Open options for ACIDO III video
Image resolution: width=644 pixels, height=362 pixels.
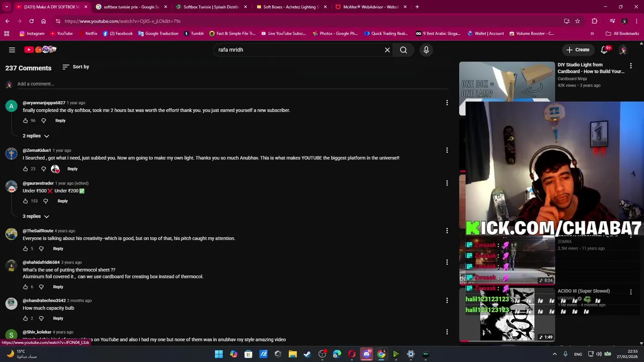pyautogui.click(x=631, y=292)
